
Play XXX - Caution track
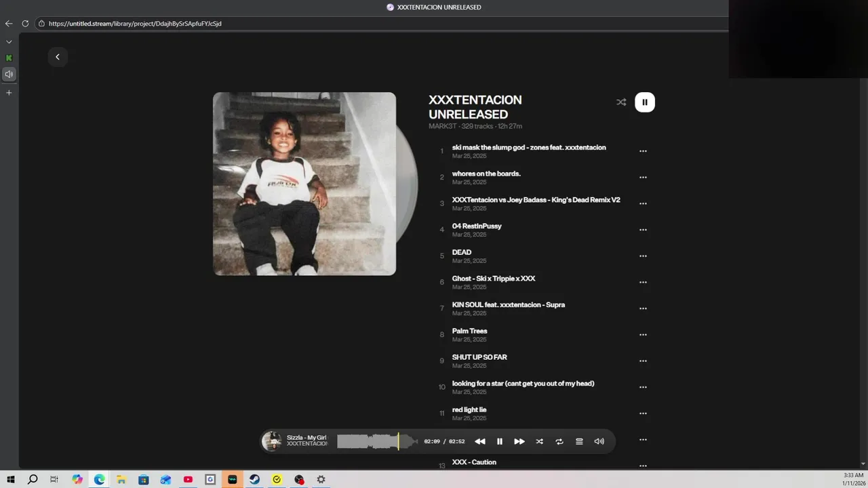click(x=474, y=462)
